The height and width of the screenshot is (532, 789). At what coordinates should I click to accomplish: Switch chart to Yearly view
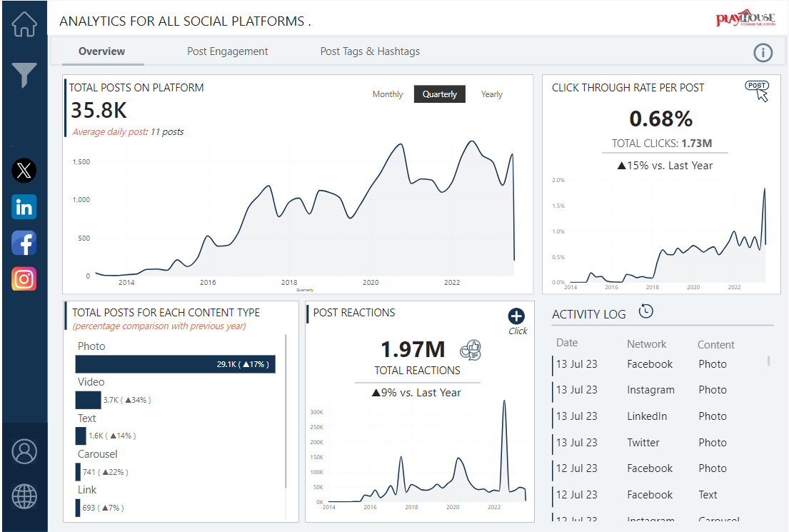click(491, 94)
